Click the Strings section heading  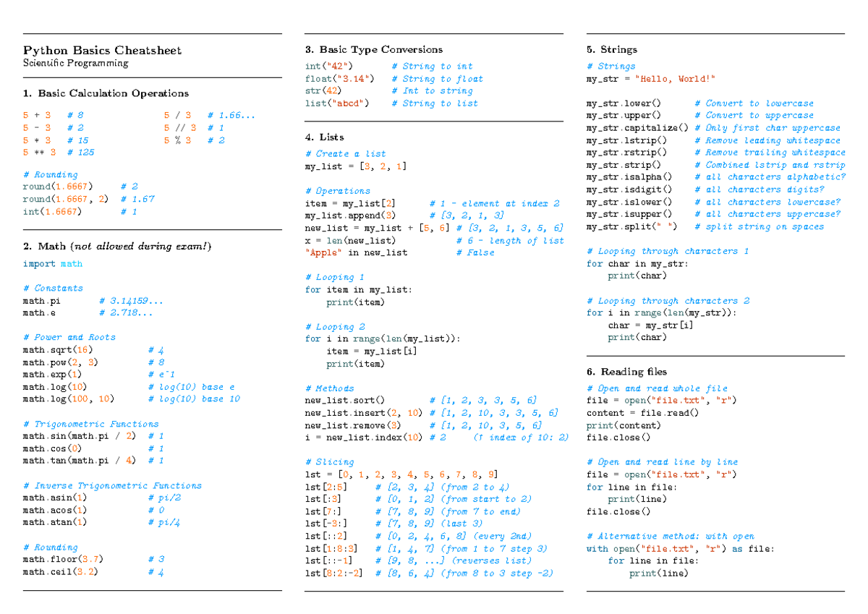tap(612, 50)
